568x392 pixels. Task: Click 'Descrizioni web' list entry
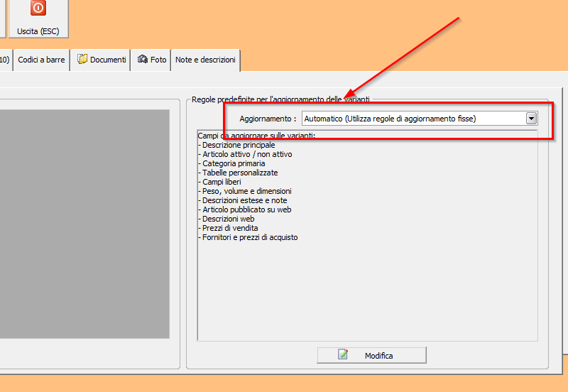pyautogui.click(x=226, y=219)
